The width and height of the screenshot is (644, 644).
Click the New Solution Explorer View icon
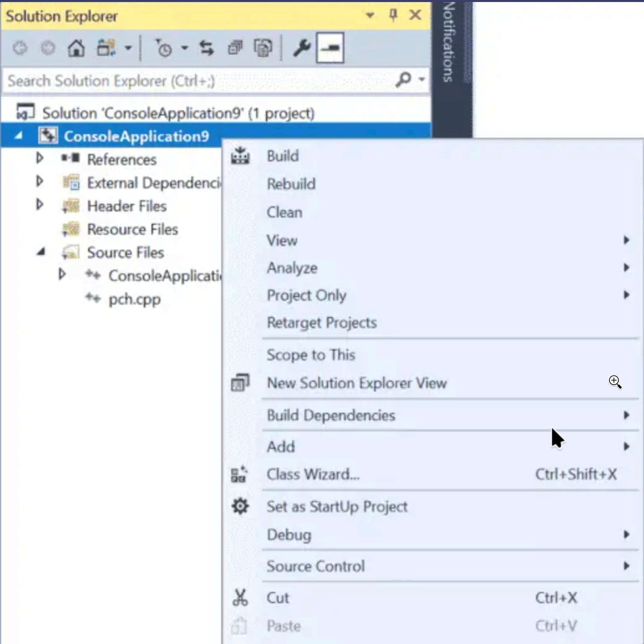tap(240, 383)
